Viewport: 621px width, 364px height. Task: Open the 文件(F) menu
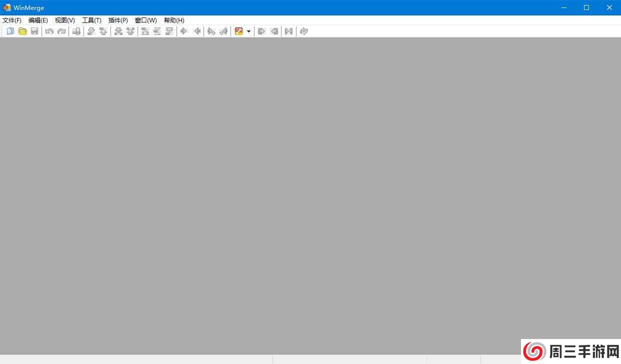pyautogui.click(x=12, y=20)
